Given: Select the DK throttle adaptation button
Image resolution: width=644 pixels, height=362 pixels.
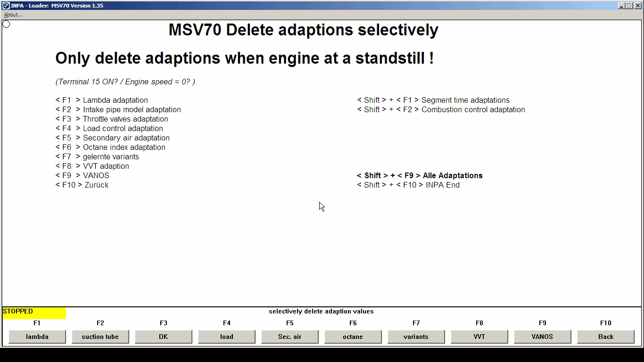Looking at the screenshot, I should click(x=163, y=337).
